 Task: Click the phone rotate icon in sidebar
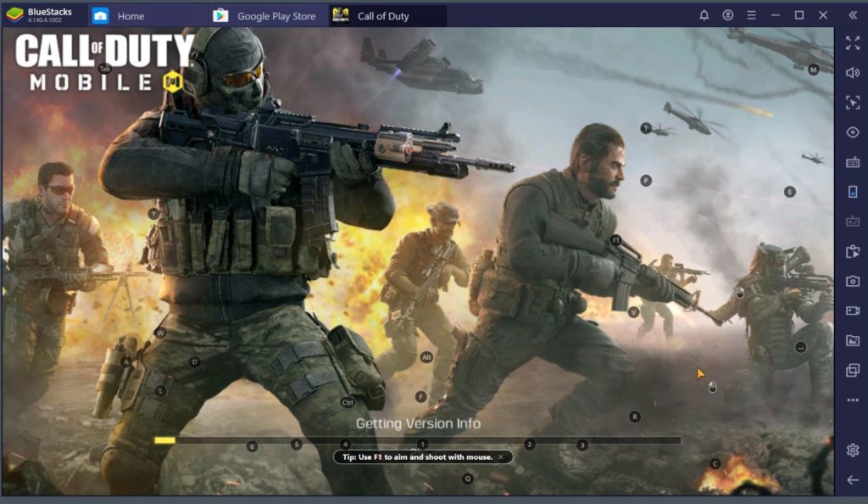pos(853,192)
